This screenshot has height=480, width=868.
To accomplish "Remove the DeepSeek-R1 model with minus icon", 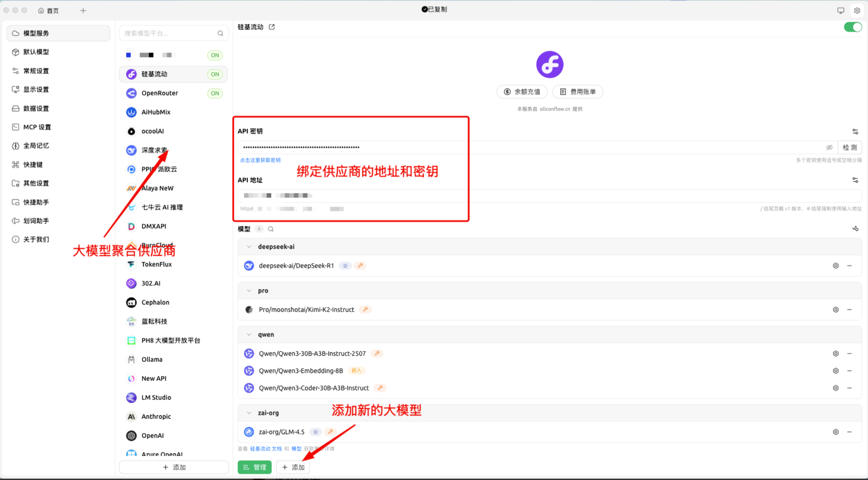I will point(849,266).
